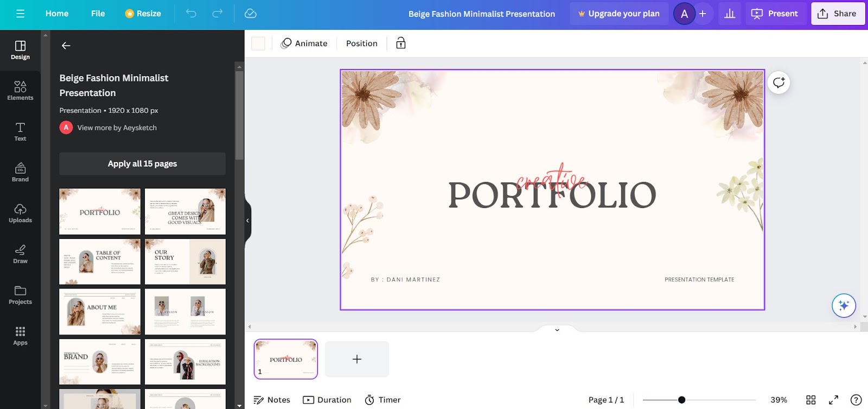Screen dimensions: 868x409
Task: Open the hamburger main menu
Action: click(20, 14)
